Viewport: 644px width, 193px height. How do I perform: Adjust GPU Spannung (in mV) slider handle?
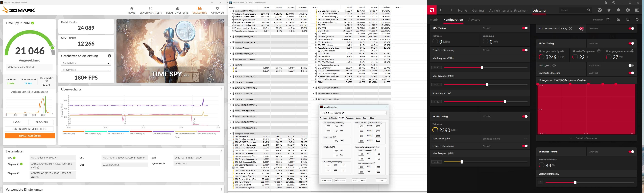pos(505,102)
